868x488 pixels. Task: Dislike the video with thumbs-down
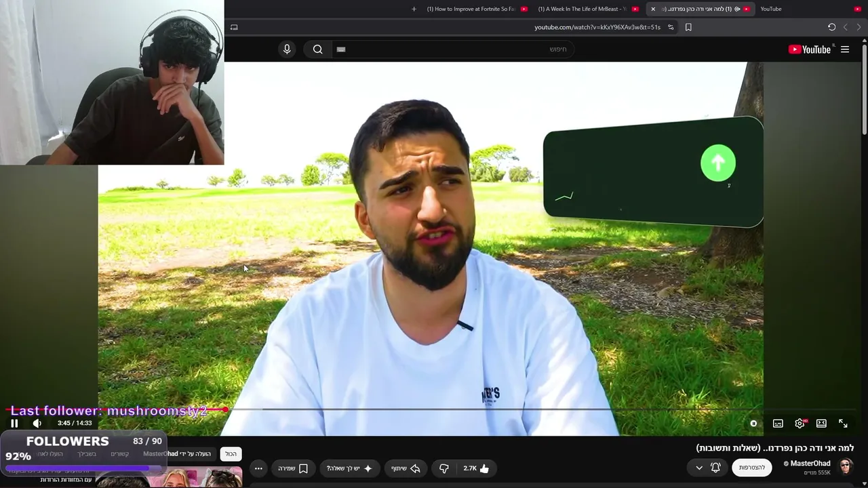point(444,468)
